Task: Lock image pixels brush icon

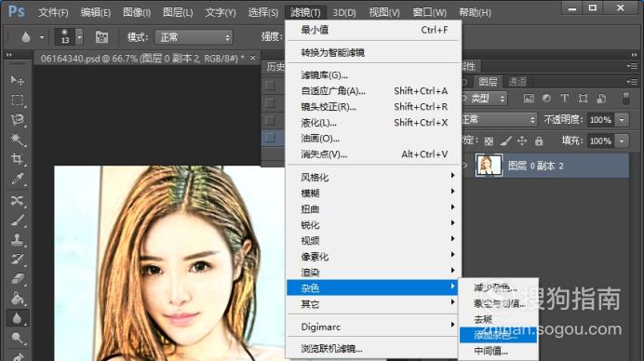Action: click(x=505, y=141)
